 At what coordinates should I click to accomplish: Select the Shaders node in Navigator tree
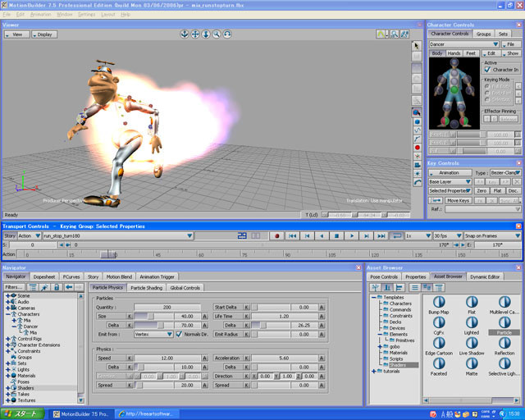pyautogui.click(x=25, y=388)
